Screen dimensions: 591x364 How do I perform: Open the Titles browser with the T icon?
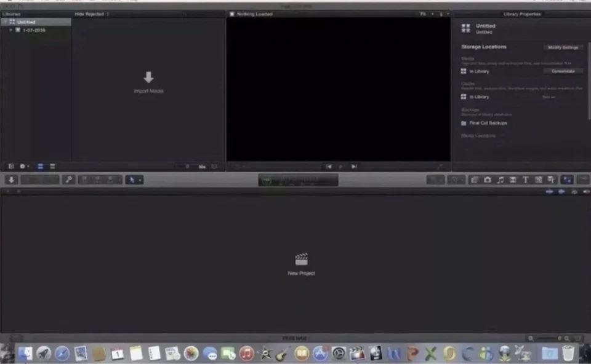coord(525,180)
